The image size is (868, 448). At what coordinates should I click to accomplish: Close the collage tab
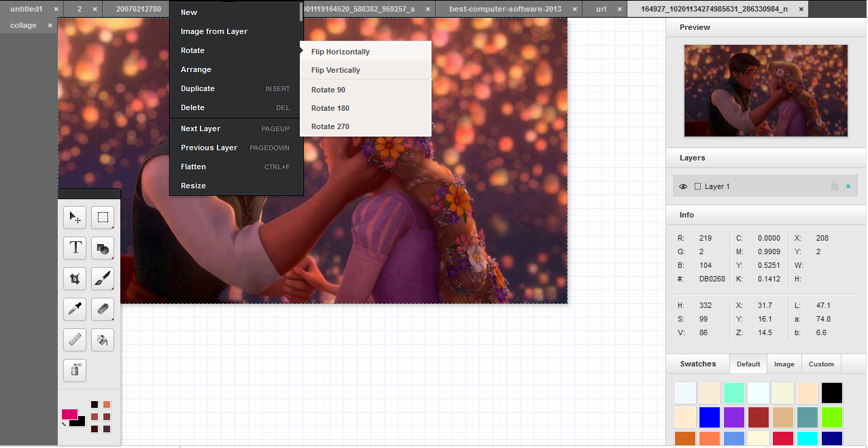click(x=50, y=25)
